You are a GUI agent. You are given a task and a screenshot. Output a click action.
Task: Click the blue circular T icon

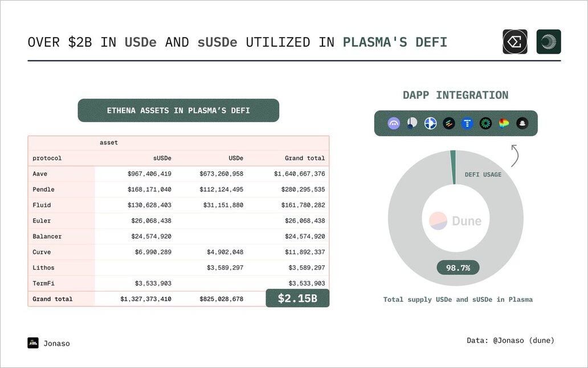click(x=467, y=123)
